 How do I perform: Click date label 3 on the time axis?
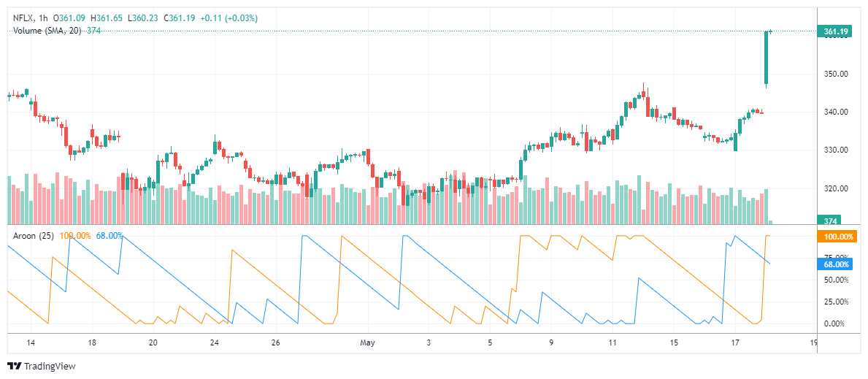click(429, 343)
